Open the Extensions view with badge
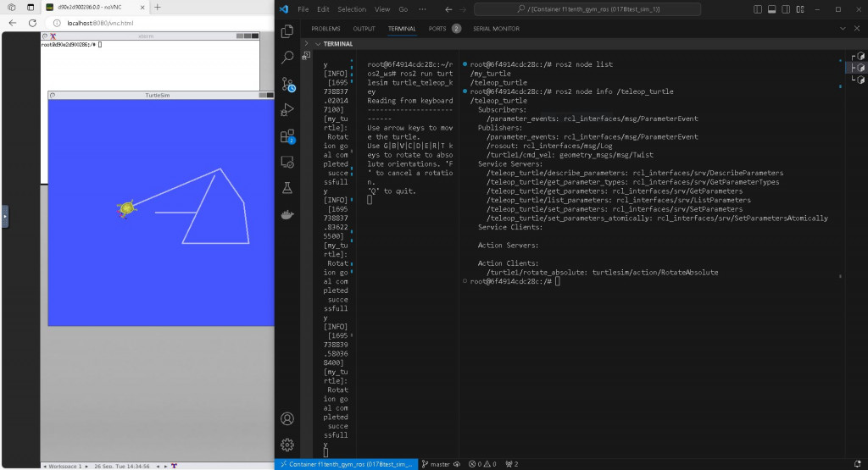This screenshot has height=470, width=868. click(x=287, y=136)
